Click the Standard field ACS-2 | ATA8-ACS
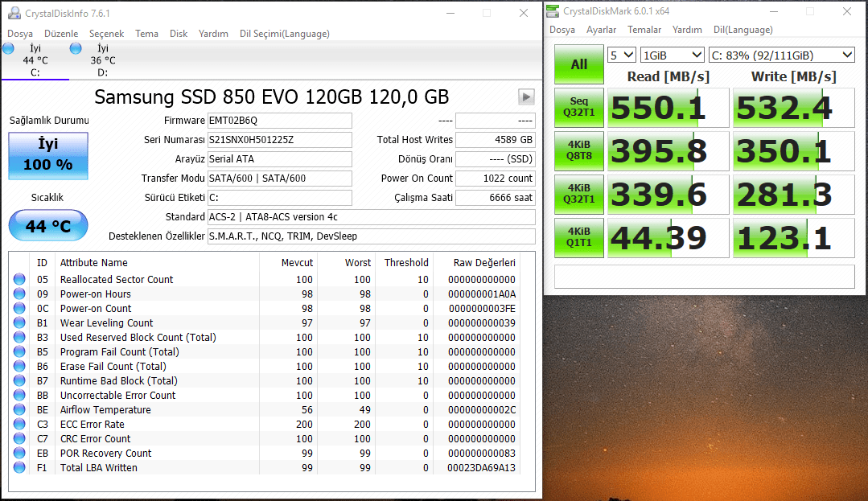The height and width of the screenshot is (501, 868). tap(372, 217)
